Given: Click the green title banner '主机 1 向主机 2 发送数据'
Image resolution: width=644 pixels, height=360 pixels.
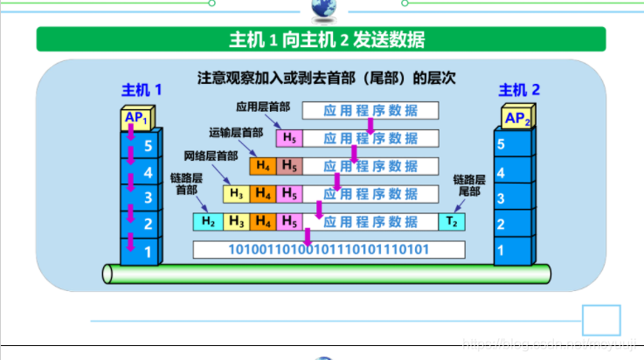Looking at the screenshot, I should (321, 39).
